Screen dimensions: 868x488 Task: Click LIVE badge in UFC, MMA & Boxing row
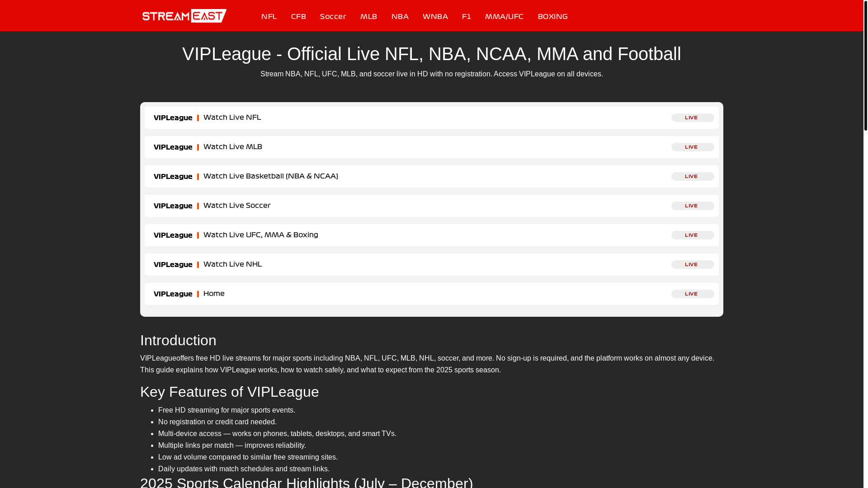coord(693,235)
